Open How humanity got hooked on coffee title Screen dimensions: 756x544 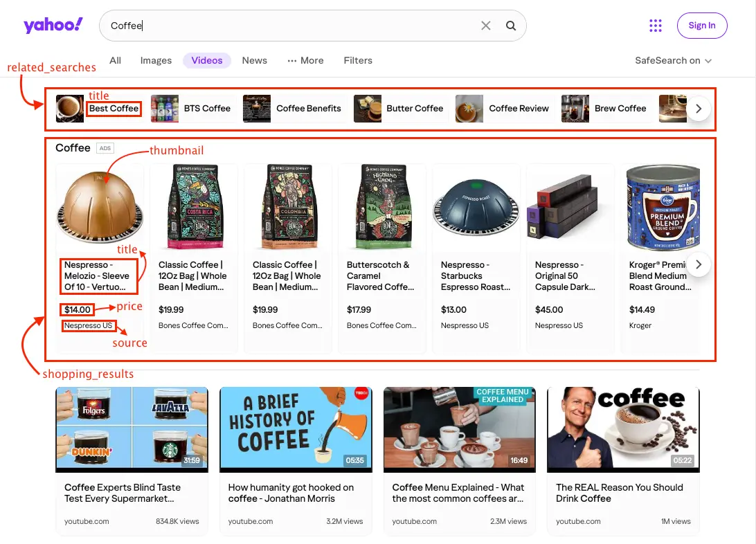pyautogui.click(x=291, y=493)
